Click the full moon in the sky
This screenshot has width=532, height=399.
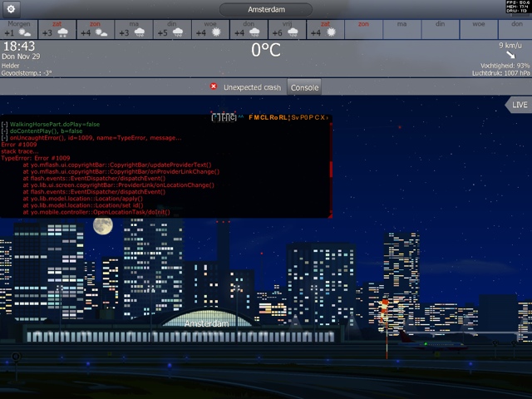pos(103,225)
